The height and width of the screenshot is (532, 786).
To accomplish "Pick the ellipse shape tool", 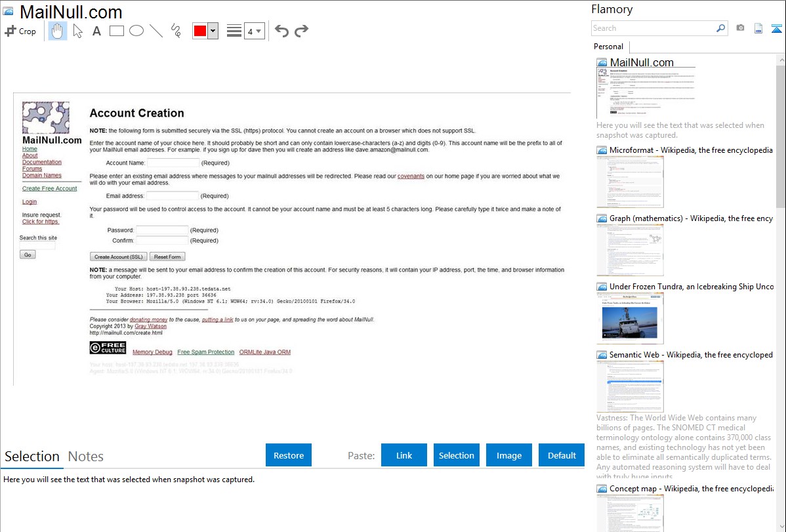I will (x=136, y=31).
